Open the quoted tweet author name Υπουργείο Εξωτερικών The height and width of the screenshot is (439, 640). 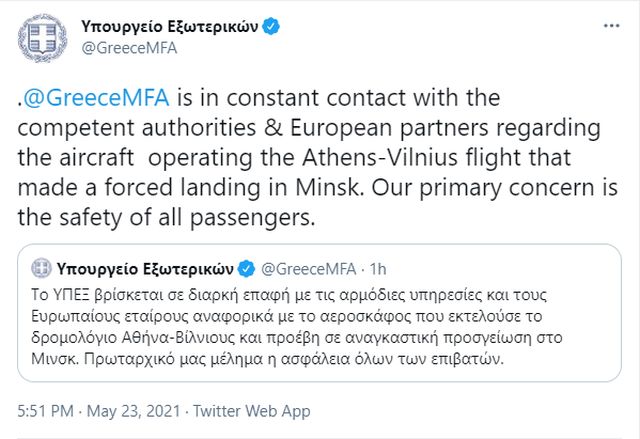(145, 268)
